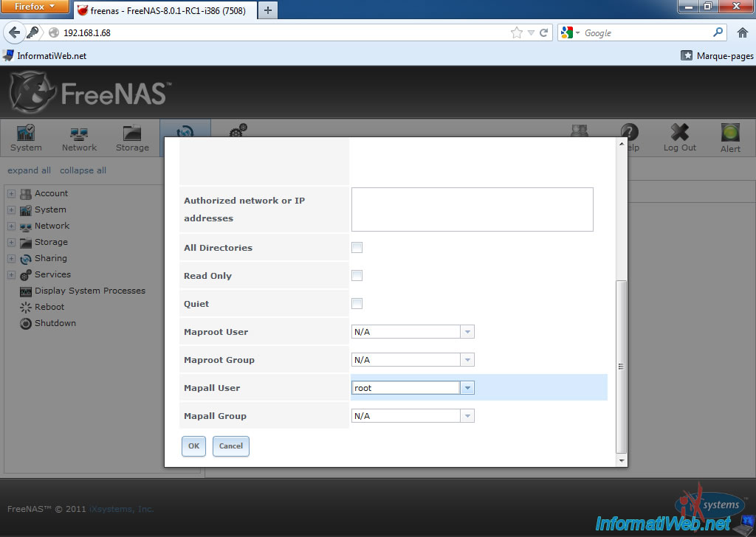
Task: Select Reboot from the left sidebar
Action: [x=49, y=307]
